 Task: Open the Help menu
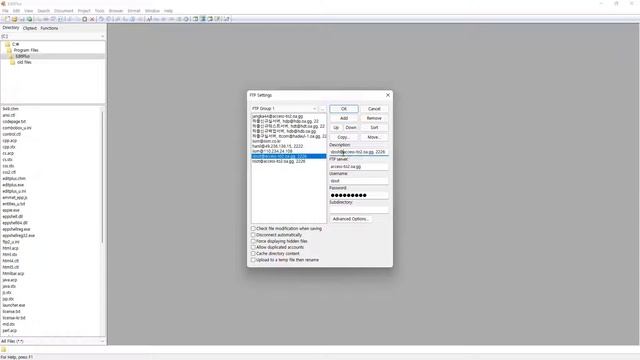168,11
